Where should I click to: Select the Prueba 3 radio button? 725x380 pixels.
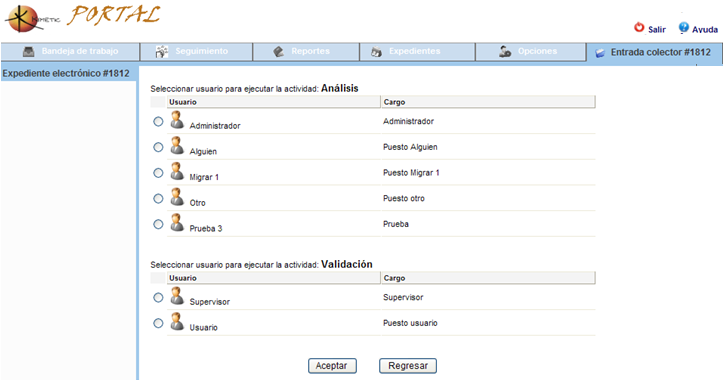[158, 224]
